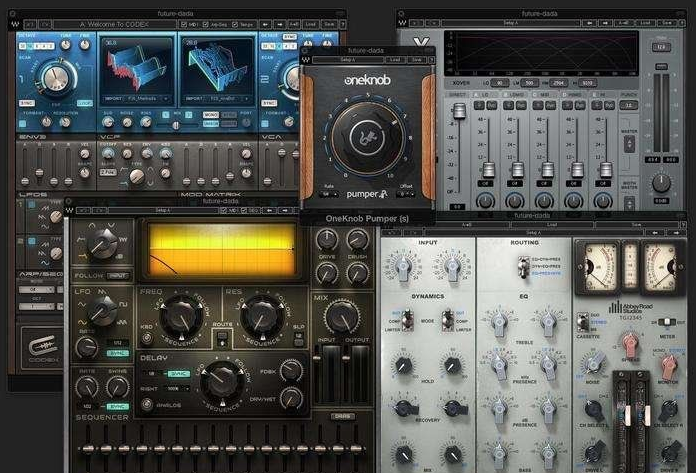Click Waves logo in OneKnob Pumper toolbar
The image size is (696, 473).
(306, 59)
